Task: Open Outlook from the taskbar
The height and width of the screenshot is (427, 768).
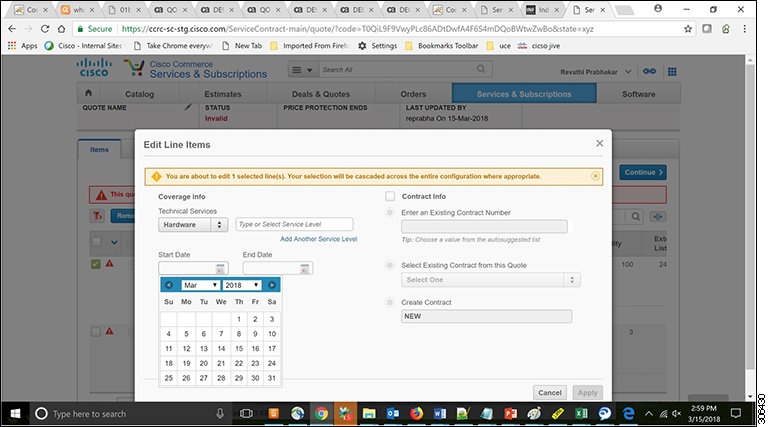Action: coord(393,414)
